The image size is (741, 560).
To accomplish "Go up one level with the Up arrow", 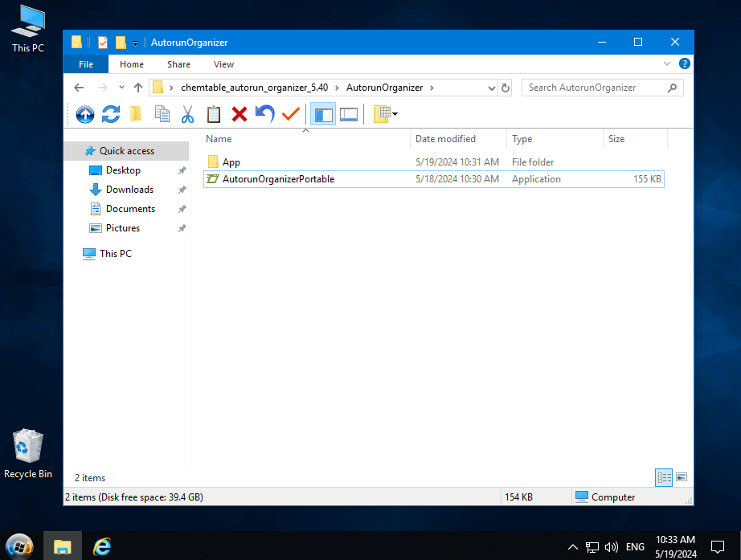I will coord(138,88).
